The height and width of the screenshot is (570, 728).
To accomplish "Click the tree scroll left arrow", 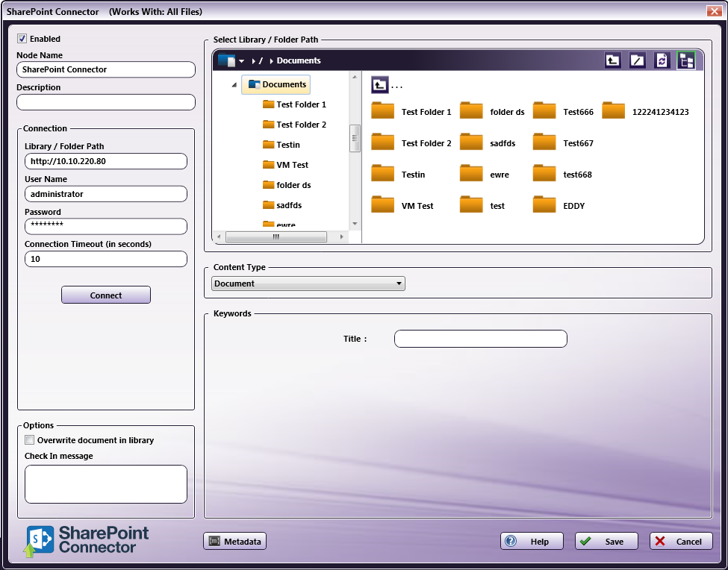I will (x=219, y=237).
